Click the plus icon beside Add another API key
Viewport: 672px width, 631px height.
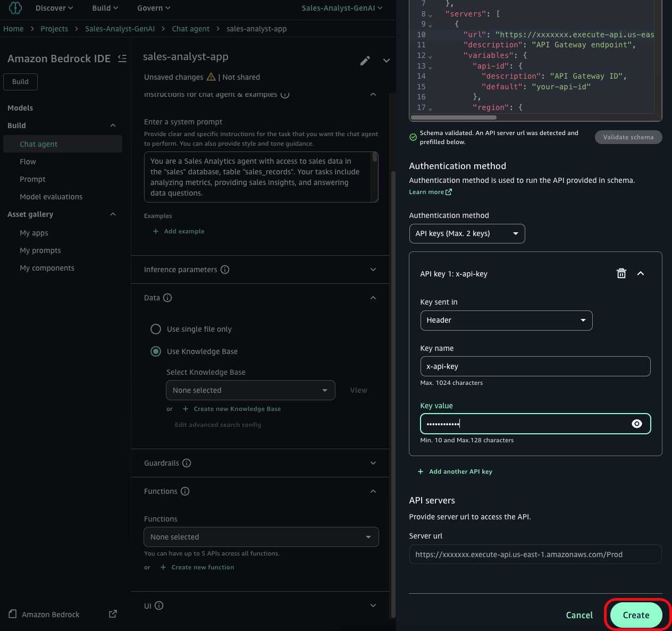click(x=421, y=472)
